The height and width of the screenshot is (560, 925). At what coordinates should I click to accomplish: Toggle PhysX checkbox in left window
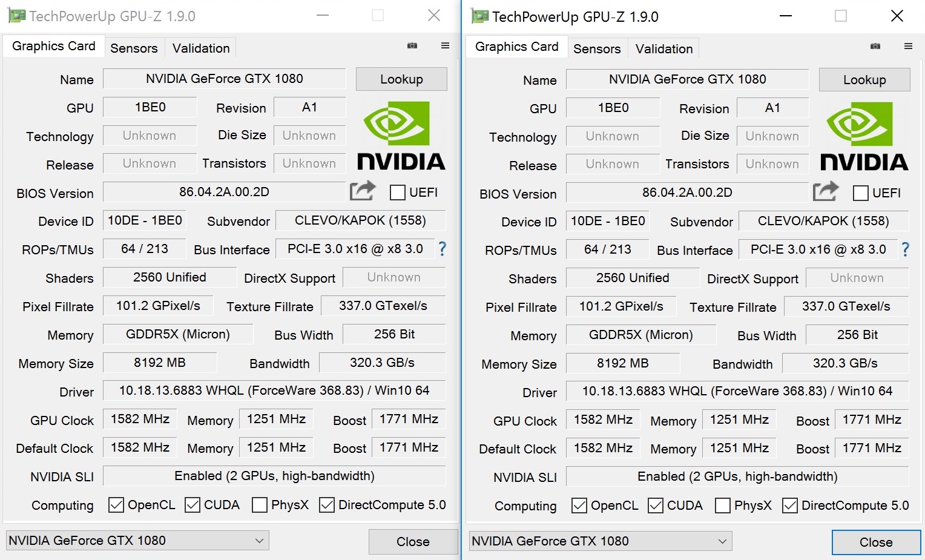(x=260, y=505)
